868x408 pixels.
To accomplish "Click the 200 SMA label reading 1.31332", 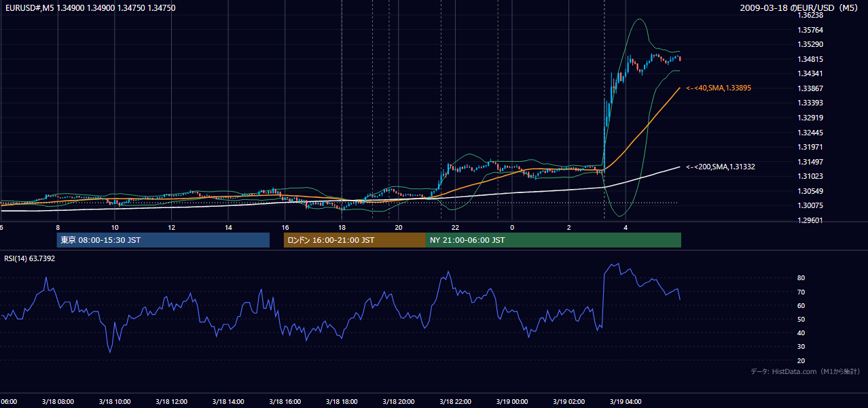I will (720, 167).
